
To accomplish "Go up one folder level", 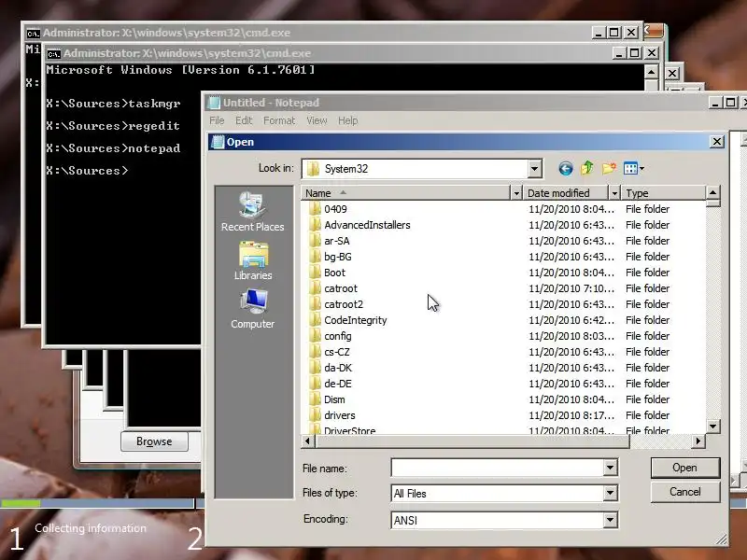I will click(x=587, y=168).
